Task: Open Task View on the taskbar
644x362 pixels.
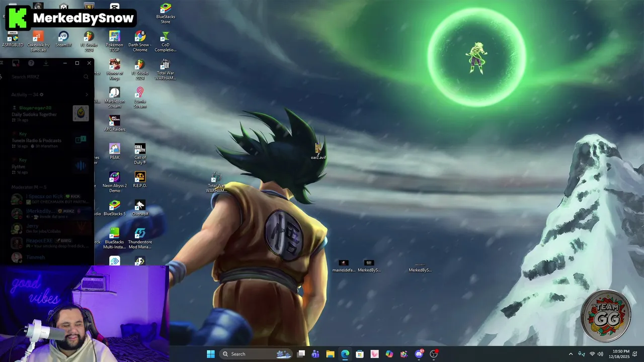Action: click(301, 354)
